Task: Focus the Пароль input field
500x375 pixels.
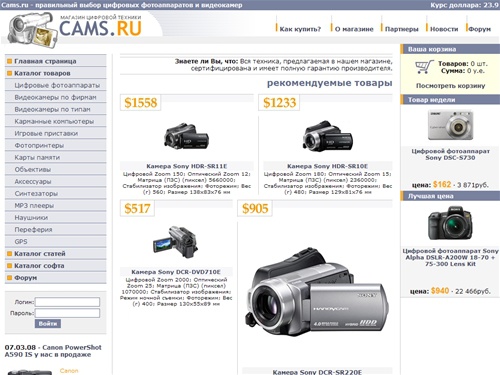Action: 67,313
